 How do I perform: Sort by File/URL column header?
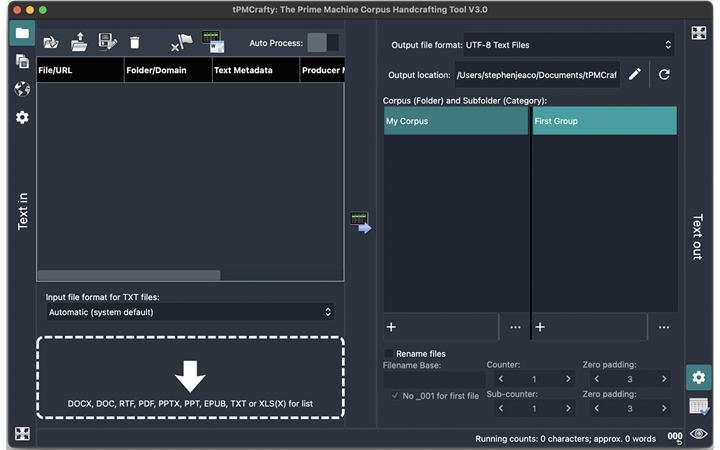(x=80, y=70)
